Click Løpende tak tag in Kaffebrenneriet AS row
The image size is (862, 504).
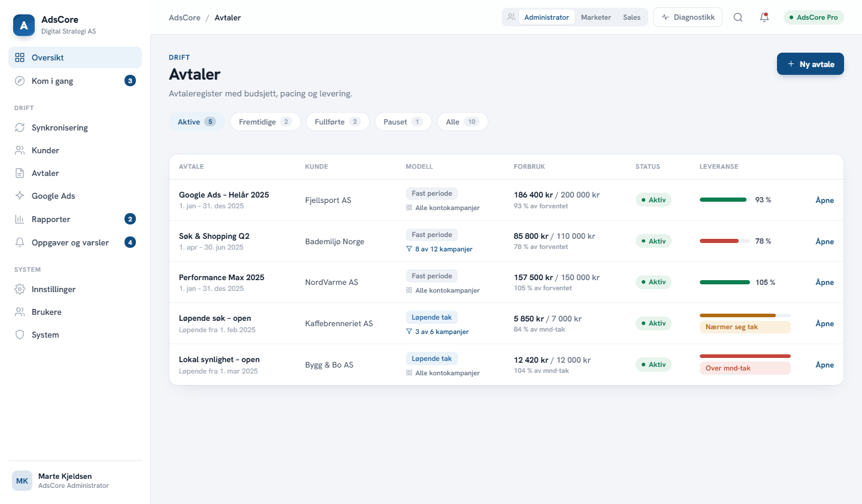point(432,317)
